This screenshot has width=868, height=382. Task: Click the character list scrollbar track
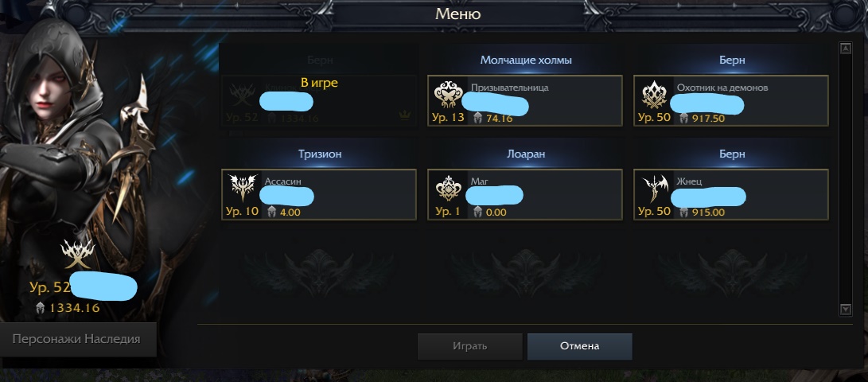845,179
